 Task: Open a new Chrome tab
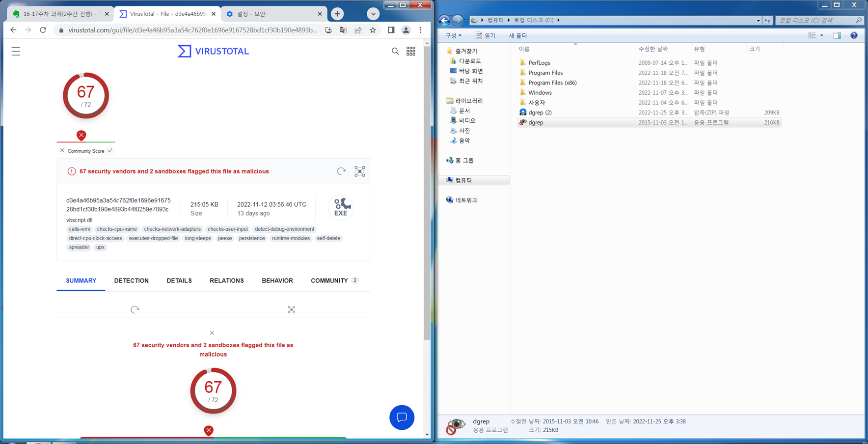[x=337, y=14]
